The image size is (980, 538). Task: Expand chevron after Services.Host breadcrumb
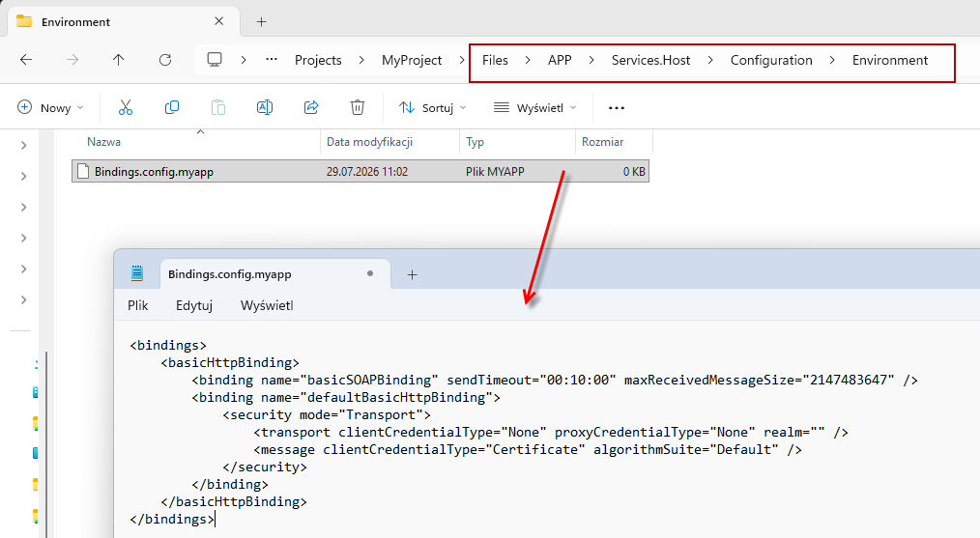[x=710, y=60]
